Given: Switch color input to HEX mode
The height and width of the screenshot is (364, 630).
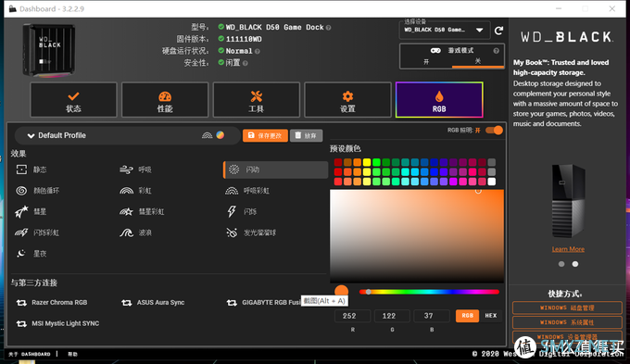Looking at the screenshot, I should click(491, 316).
